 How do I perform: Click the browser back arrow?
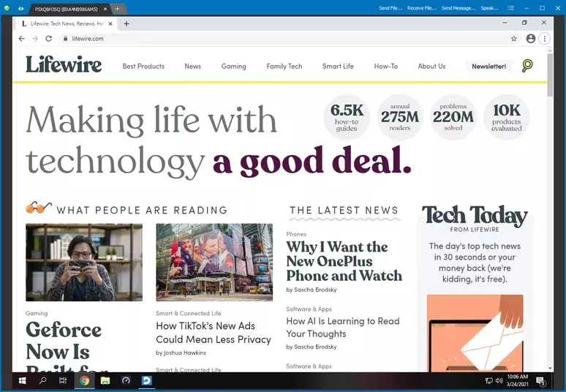tap(22, 39)
